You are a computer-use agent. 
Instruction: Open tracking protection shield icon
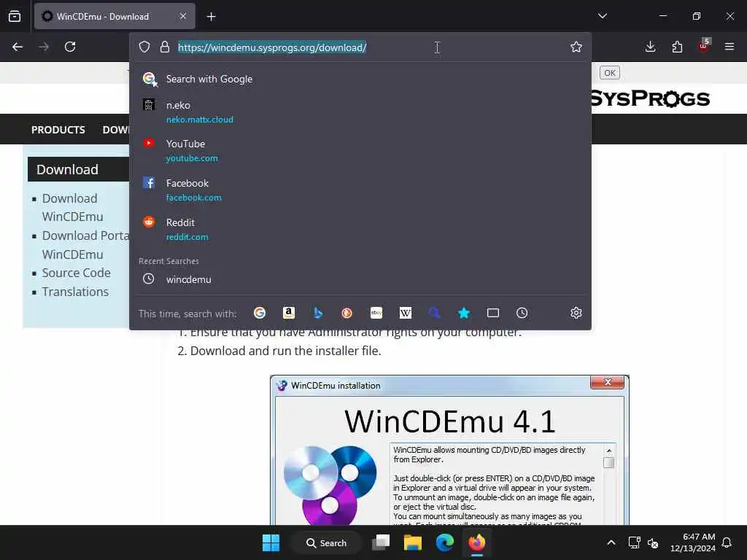[x=144, y=47]
